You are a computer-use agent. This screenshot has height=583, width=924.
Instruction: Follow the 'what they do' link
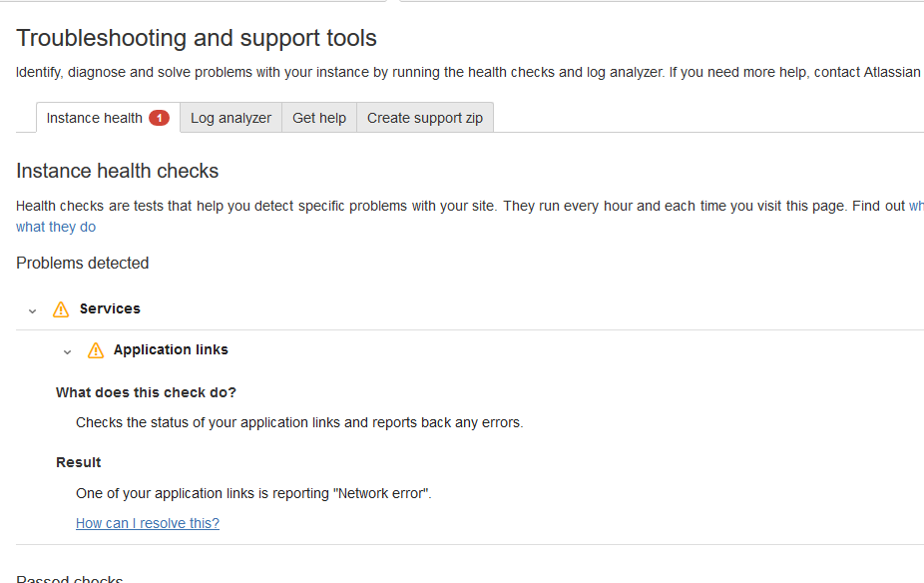coord(56,227)
